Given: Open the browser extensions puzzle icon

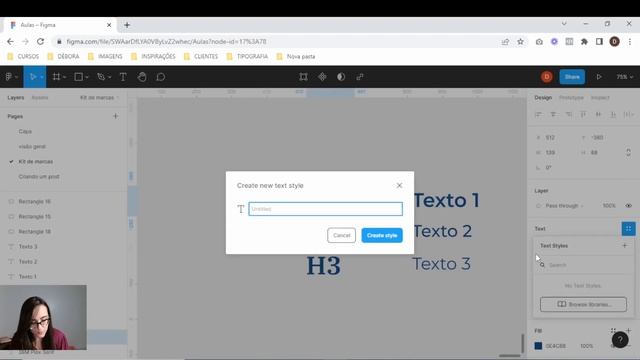Looking at the screenshot, I should coord(584,42).
